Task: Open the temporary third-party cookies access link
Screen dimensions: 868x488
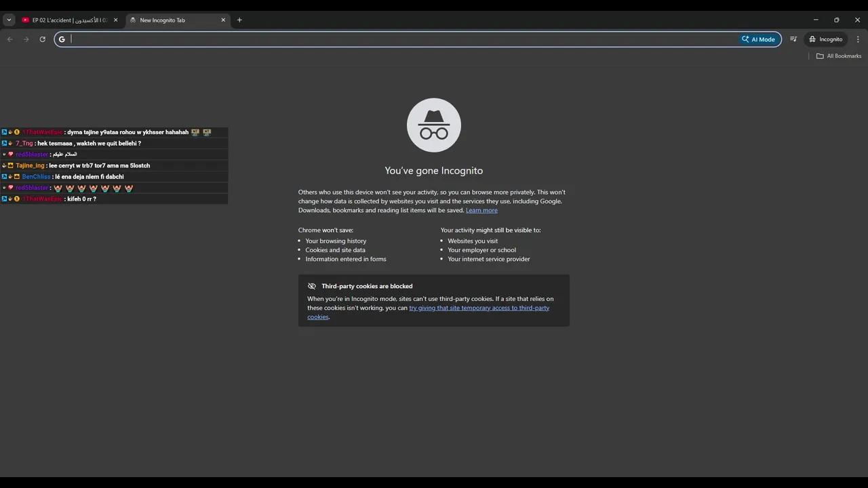Action: (429, 312)
